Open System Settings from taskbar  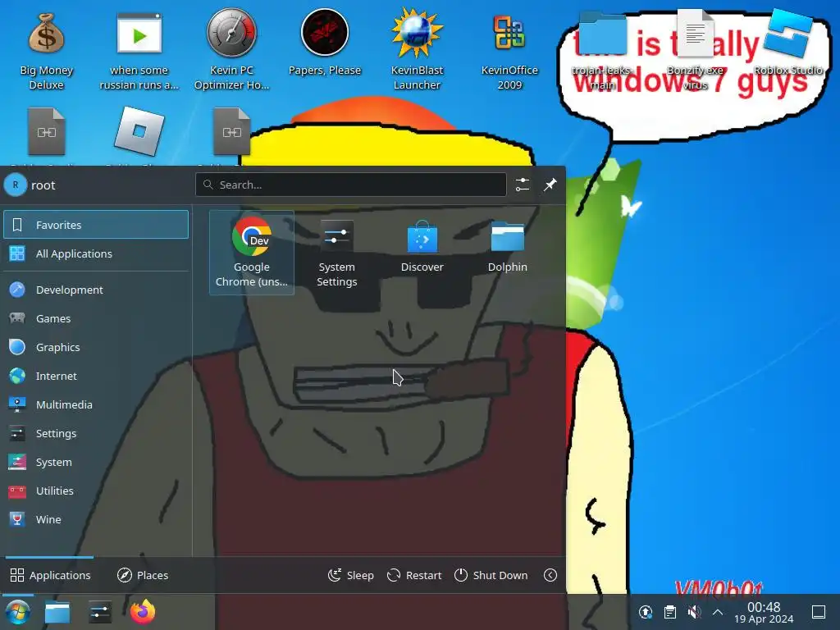coord(100,612)
